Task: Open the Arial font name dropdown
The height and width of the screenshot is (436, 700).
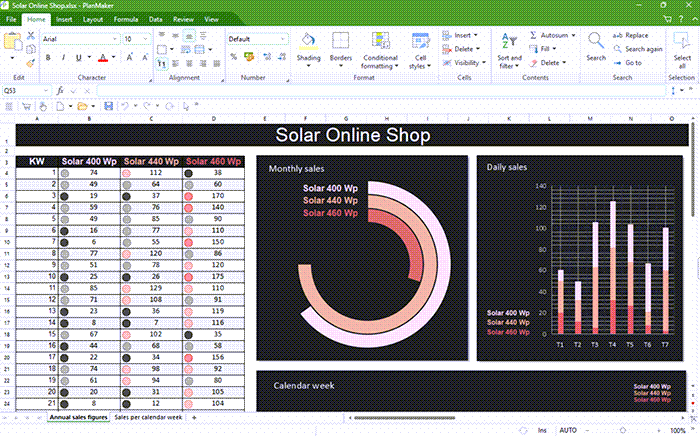Action: [113, 38]
